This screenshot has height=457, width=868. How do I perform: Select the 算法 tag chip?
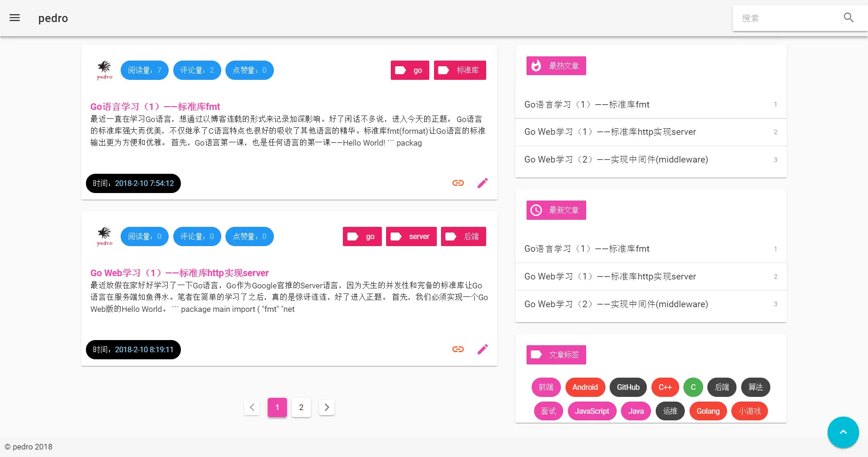pyautogui.click(x=756, y=387)
